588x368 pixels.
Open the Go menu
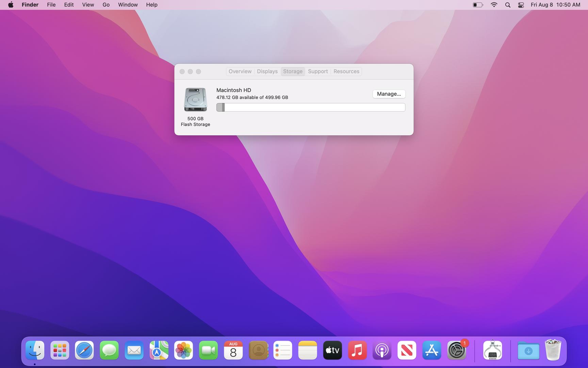(x=106, y=5)
